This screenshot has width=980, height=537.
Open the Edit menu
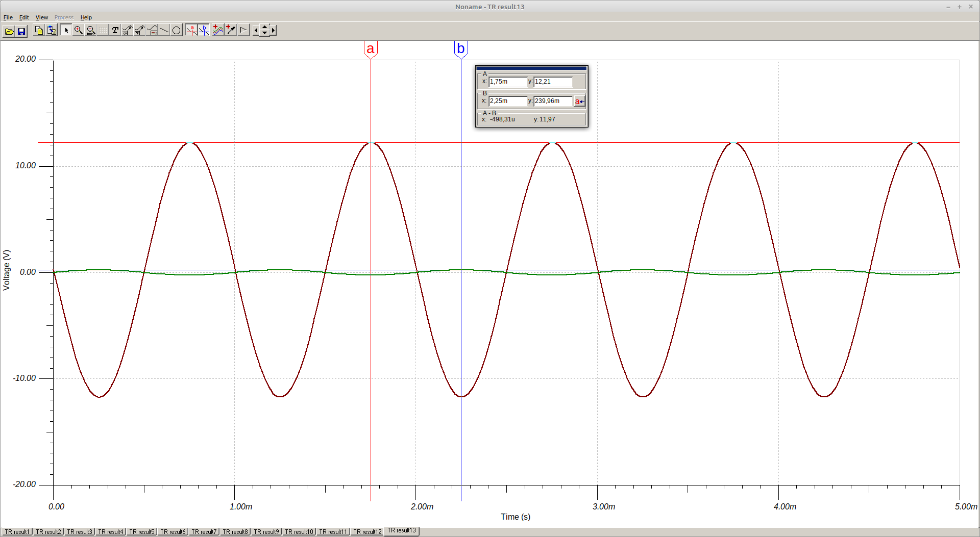point(24,17)
